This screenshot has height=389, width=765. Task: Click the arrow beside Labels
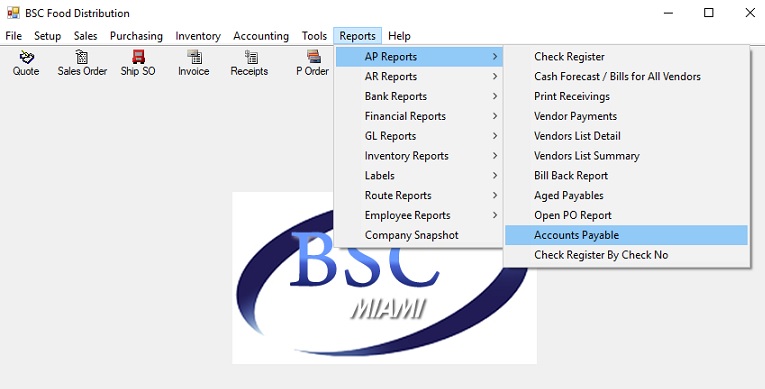click(495, 176)
